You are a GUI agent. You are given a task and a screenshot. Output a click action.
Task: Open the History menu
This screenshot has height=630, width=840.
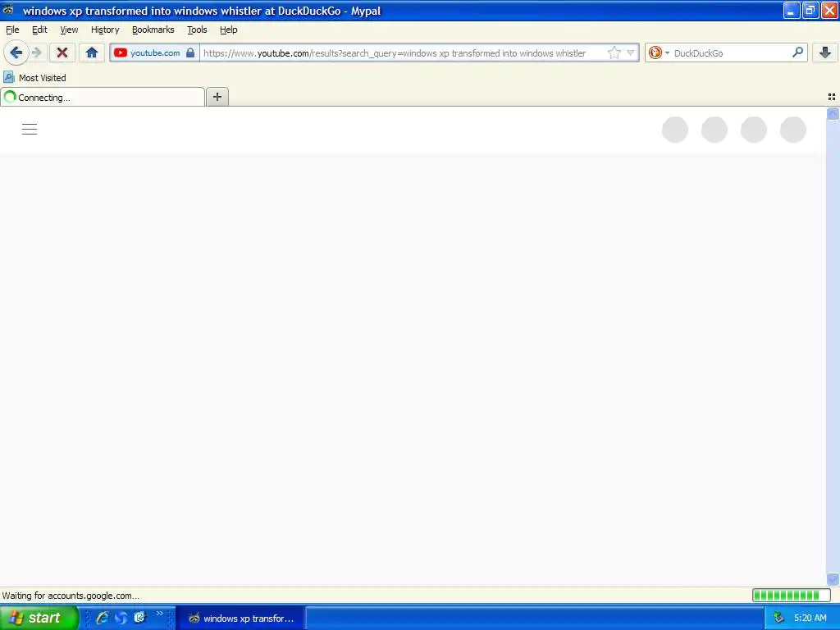click(x=105, y=30)
